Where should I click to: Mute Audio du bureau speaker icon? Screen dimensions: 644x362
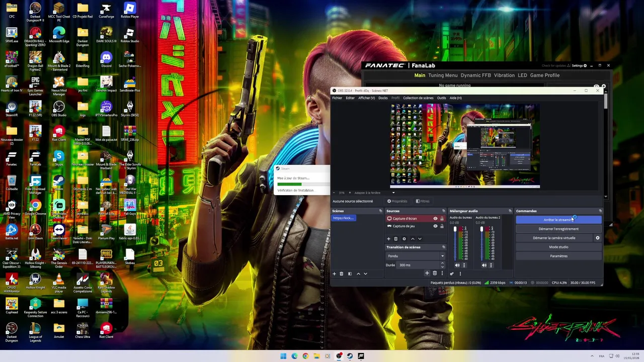(457, 265)
